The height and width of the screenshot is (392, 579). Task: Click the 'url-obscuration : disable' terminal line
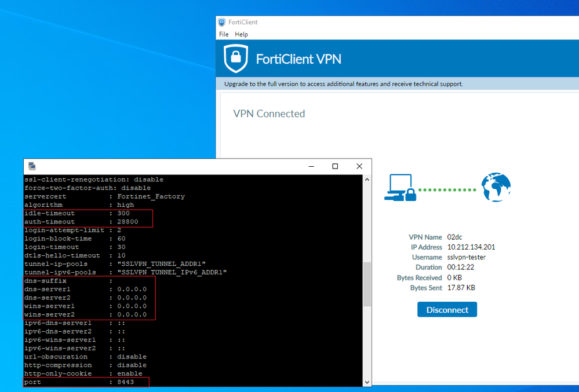[x=85, y=357]
